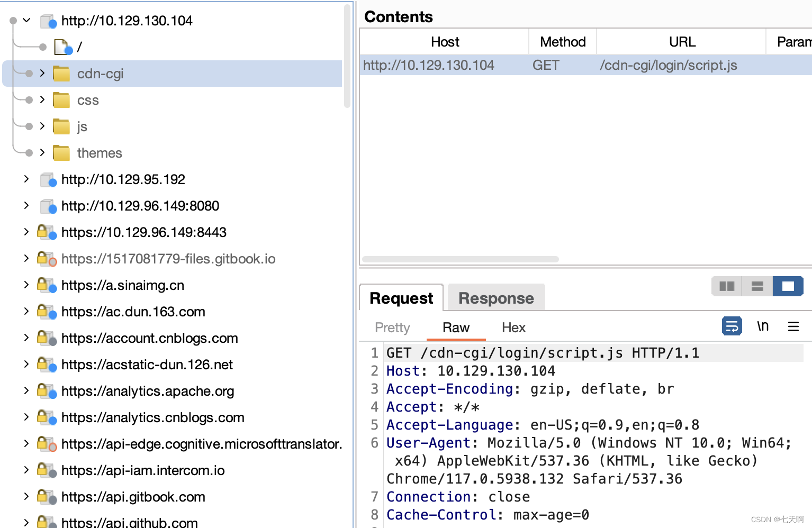Screen dimensions: 812x528
Task: Collapse the http://10.129.130.104 tree node
Action: pyautogui.click(x=26, y=21)
